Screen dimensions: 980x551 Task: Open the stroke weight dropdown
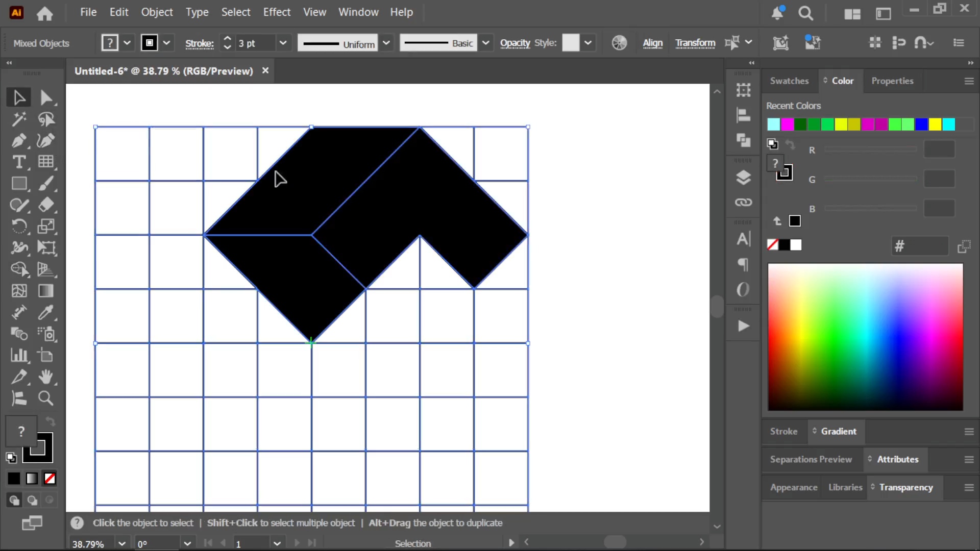click(283, 43)
